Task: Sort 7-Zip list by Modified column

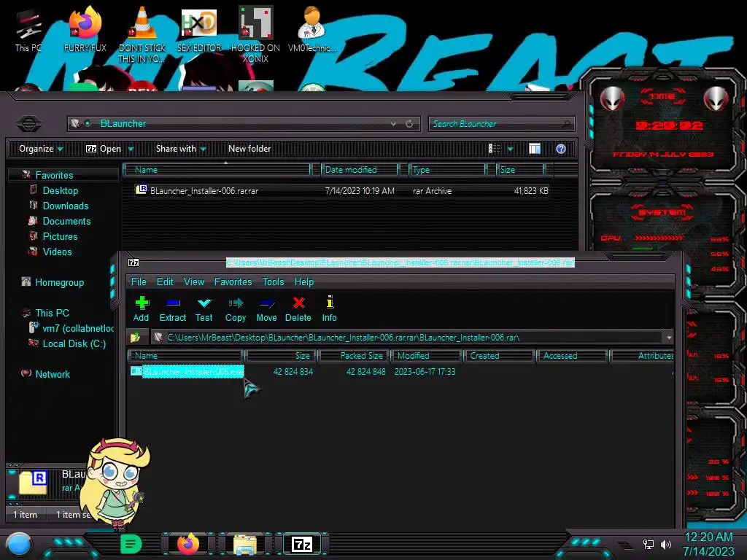Action: pos(426,356)
